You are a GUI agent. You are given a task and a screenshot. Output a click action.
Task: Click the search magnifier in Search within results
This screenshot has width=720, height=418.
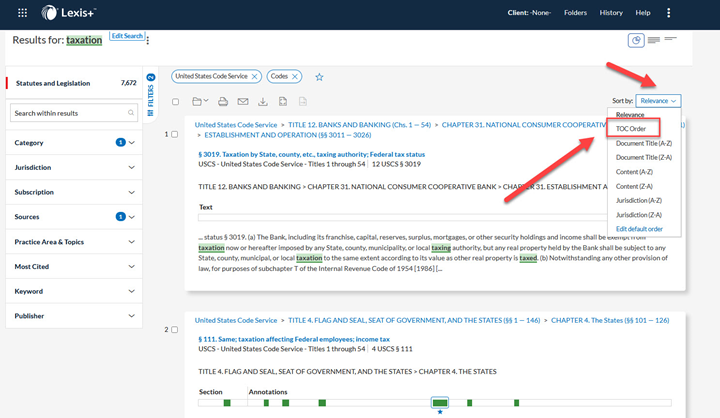pyautogui.click(x=131, y=113)
